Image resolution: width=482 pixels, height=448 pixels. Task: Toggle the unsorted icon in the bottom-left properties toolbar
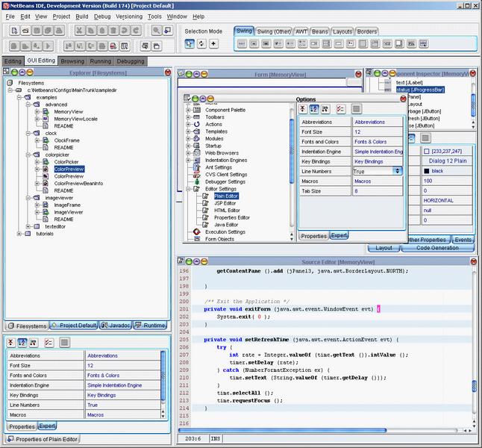[10, 343]
